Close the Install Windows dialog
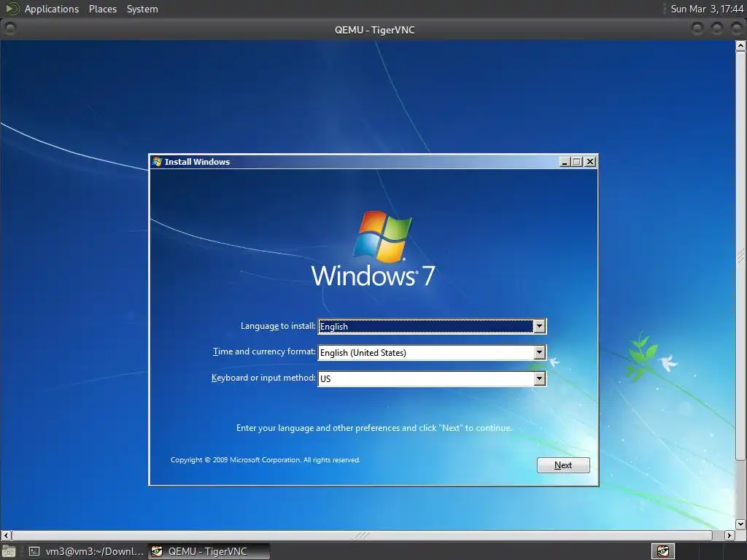This screenshot has width=747, height=560. click(589, 162)
